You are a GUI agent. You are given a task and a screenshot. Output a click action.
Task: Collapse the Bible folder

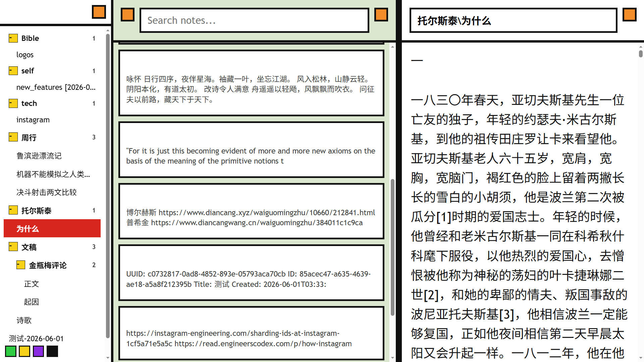pyautogui.click(x=13, y=38)
